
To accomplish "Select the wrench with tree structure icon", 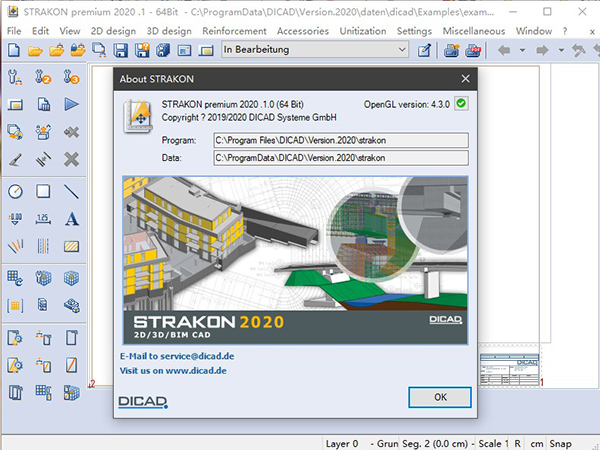I will point(15,77).
